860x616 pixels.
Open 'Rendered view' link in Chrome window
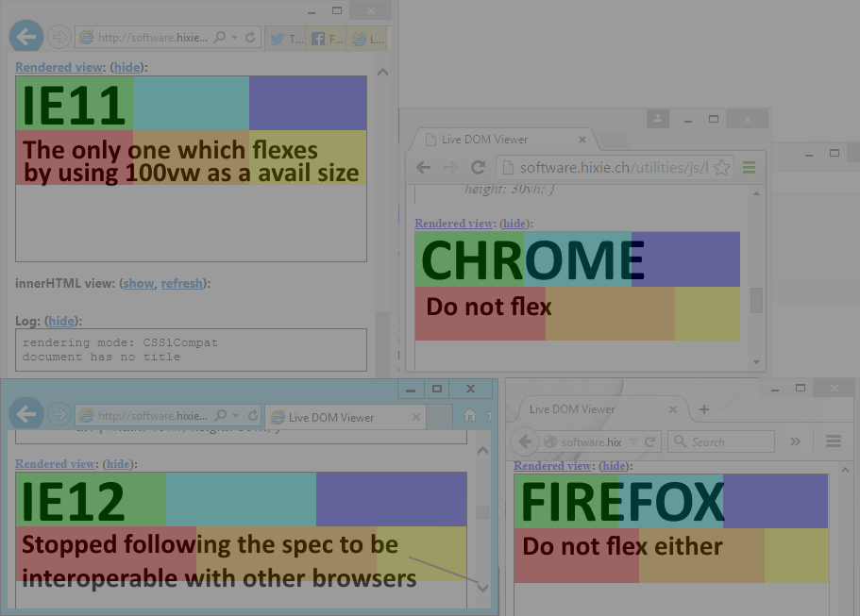click(x=454, y=224)
